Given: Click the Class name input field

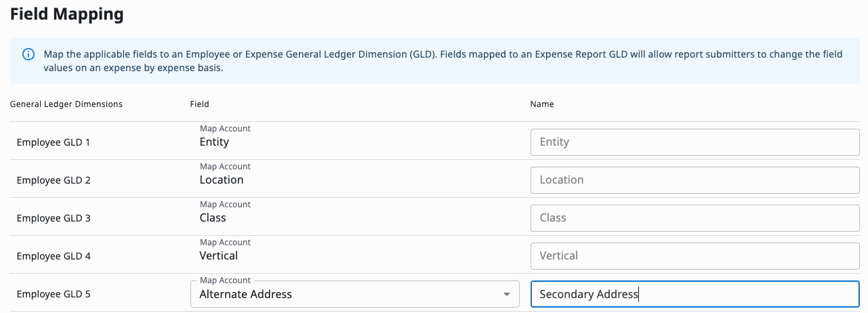Looking at the screenshot, I should (695, 218).
